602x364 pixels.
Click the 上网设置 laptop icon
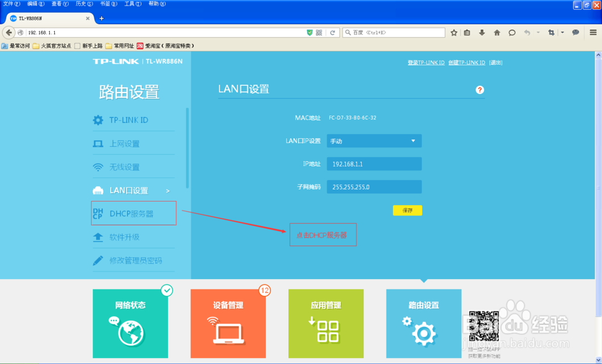pyautogui.click(x=98, y=144)
